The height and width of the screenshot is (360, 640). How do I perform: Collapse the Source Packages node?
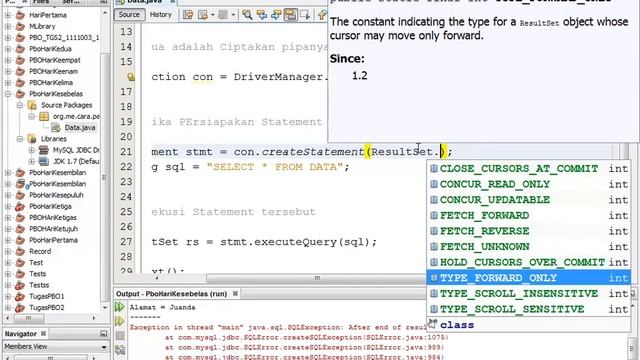(x=20, y=105)
